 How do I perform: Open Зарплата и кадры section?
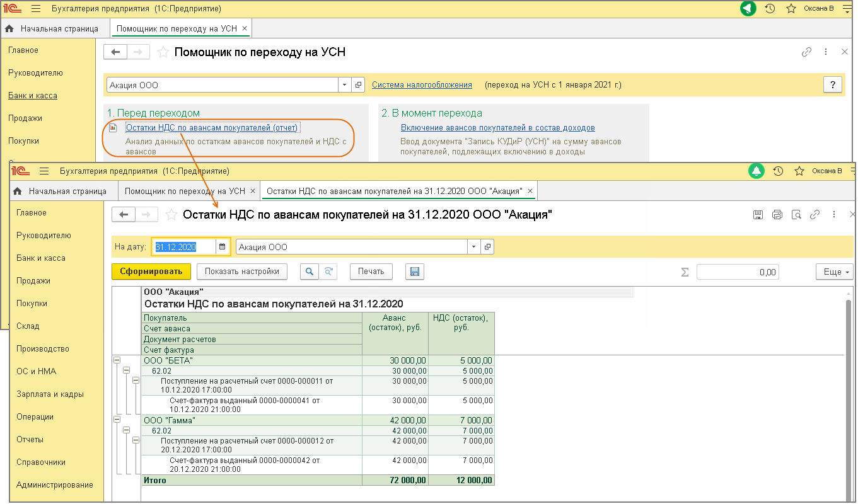tap(50, 394)
